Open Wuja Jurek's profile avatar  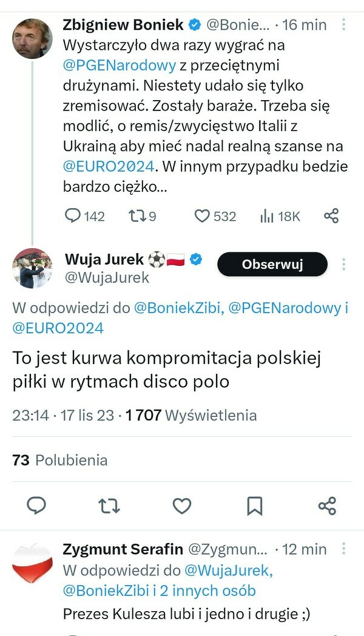click(33, 268)
